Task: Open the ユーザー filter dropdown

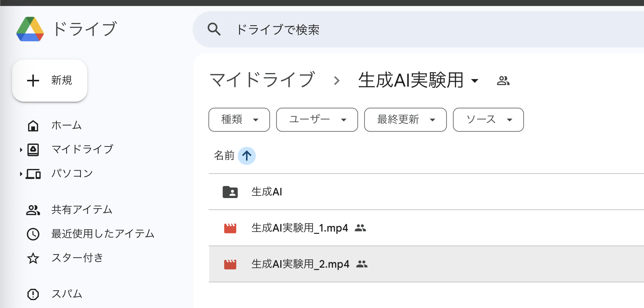Action: pos(317,120)
